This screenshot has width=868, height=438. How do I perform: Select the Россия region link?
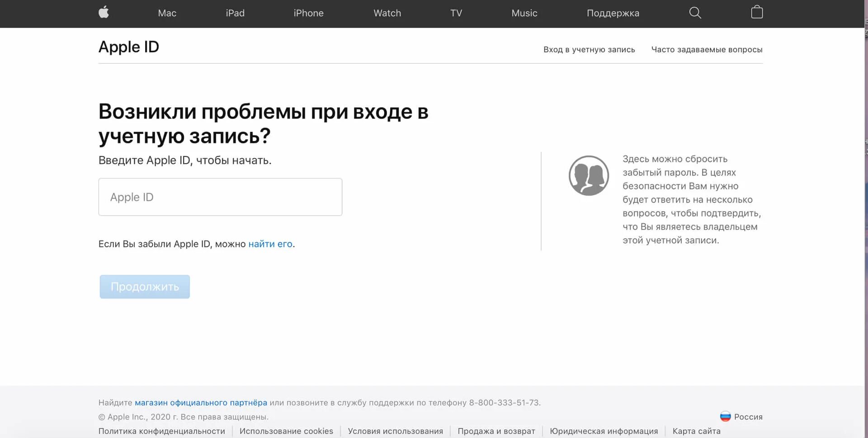tap(748, 417)
